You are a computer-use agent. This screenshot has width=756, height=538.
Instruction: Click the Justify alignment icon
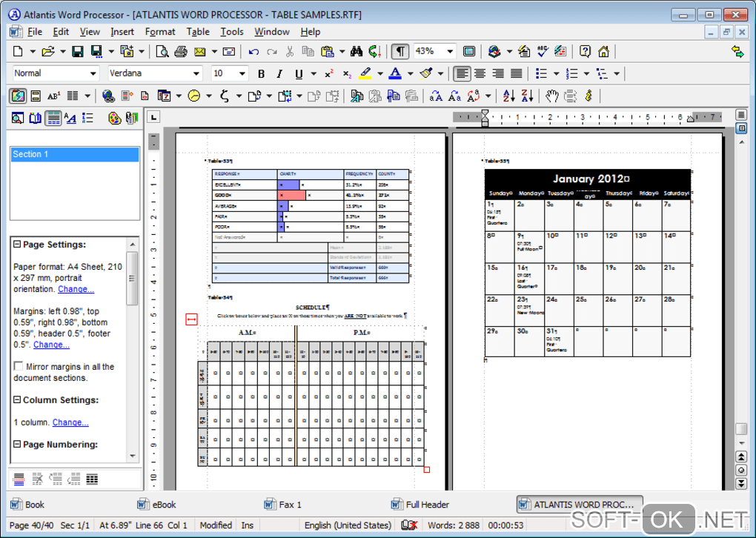[x=517, y=74]
